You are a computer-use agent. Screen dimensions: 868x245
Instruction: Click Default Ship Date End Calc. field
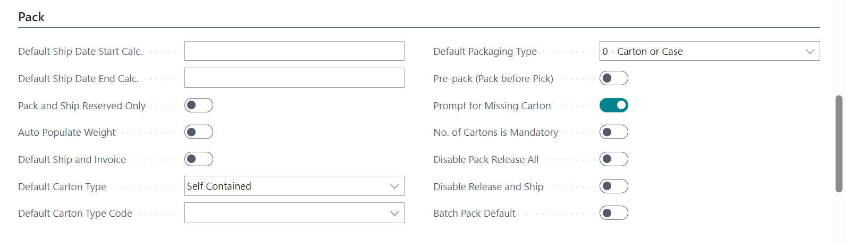(x=294, y=78)
